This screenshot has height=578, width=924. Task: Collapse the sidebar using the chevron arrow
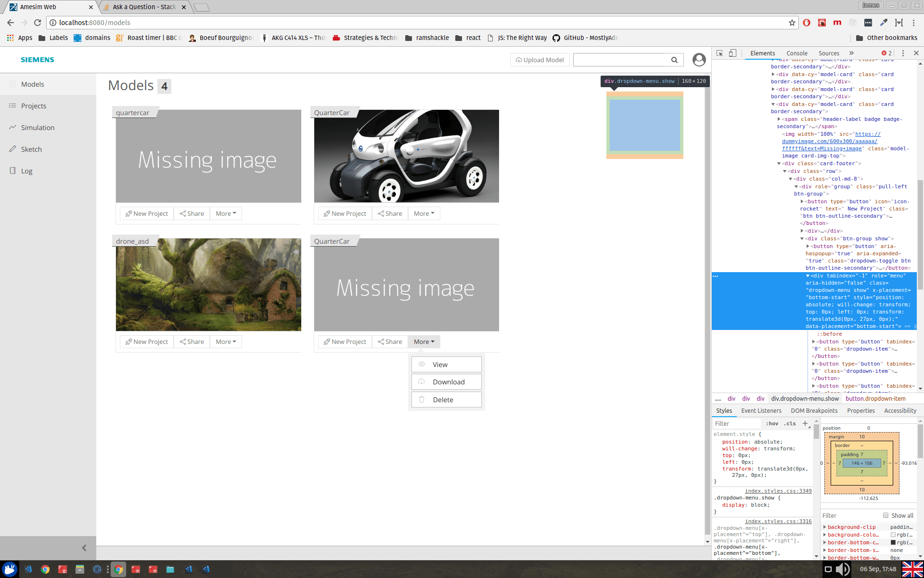[x=84, y=548]
